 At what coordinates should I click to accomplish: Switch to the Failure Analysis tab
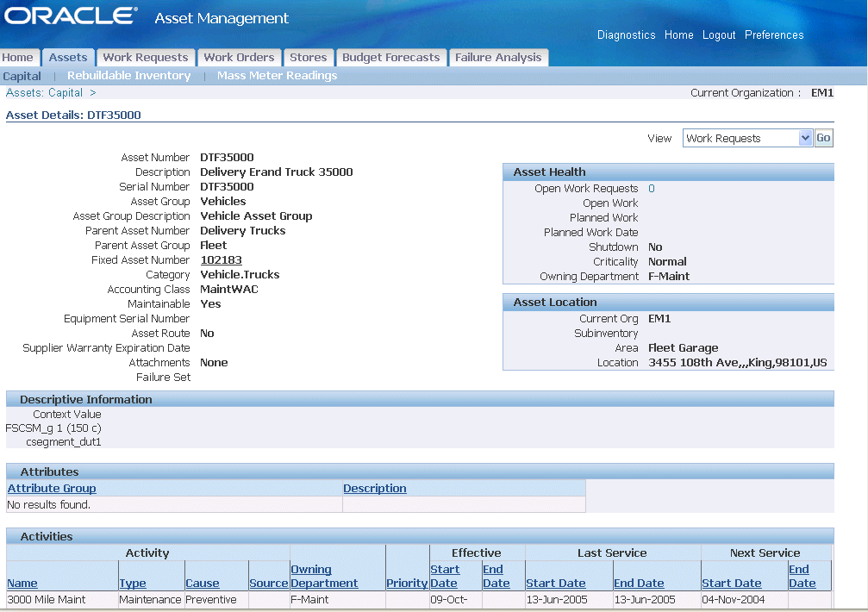click(x=498, y=58)
